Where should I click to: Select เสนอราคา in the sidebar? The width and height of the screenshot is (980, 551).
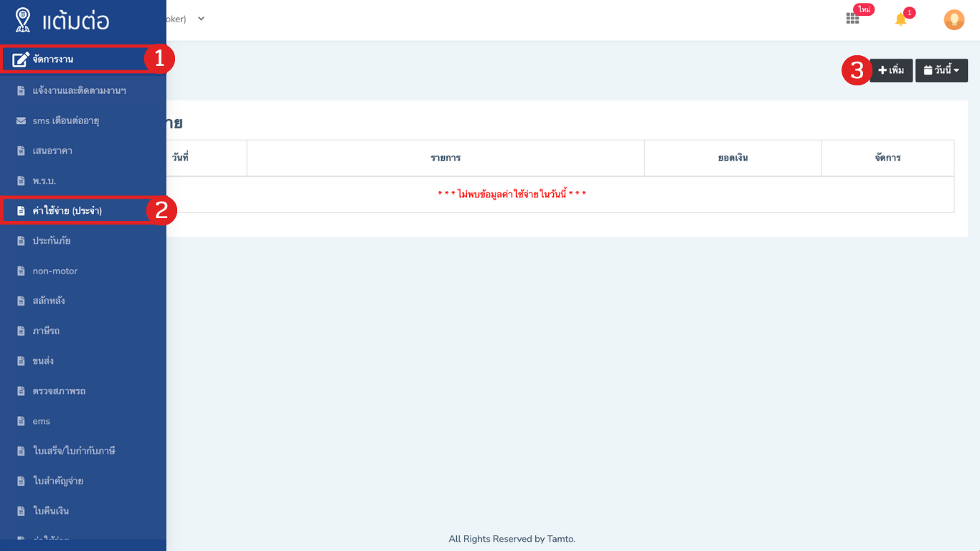pos(83,151)
